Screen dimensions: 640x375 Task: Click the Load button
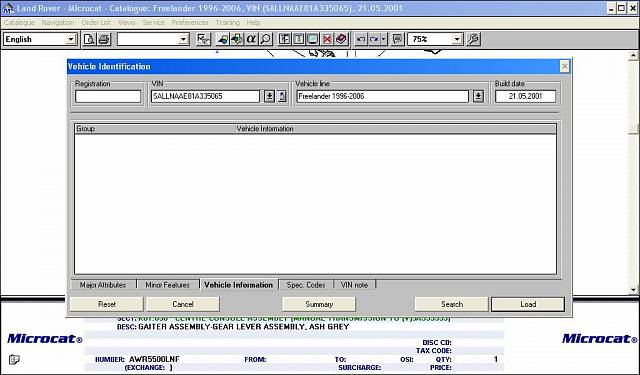(x=528, y=304)
